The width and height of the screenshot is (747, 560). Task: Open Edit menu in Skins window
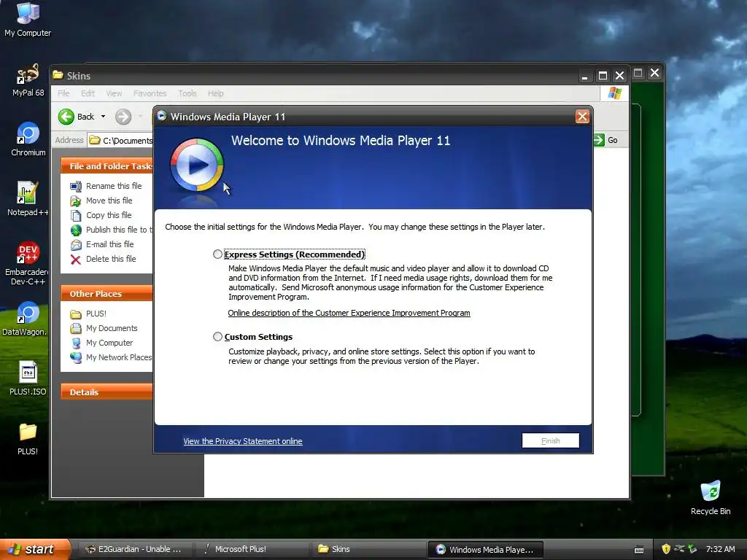(88, 93)
